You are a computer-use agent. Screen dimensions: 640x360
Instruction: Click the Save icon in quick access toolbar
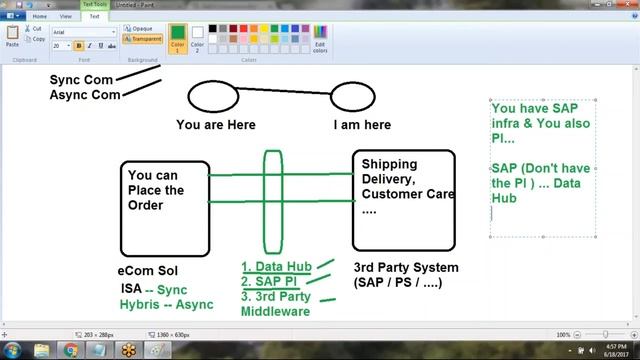pos(19,5)
